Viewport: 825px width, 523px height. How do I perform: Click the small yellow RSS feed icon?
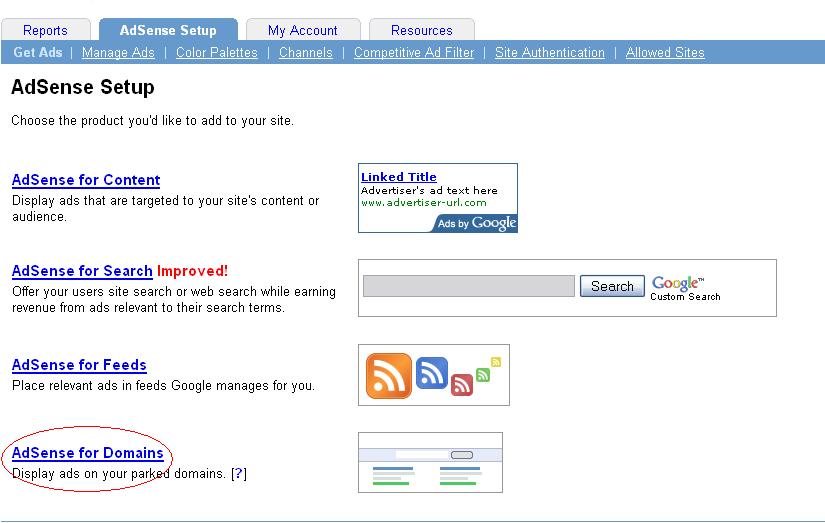[x=496, y=362]
